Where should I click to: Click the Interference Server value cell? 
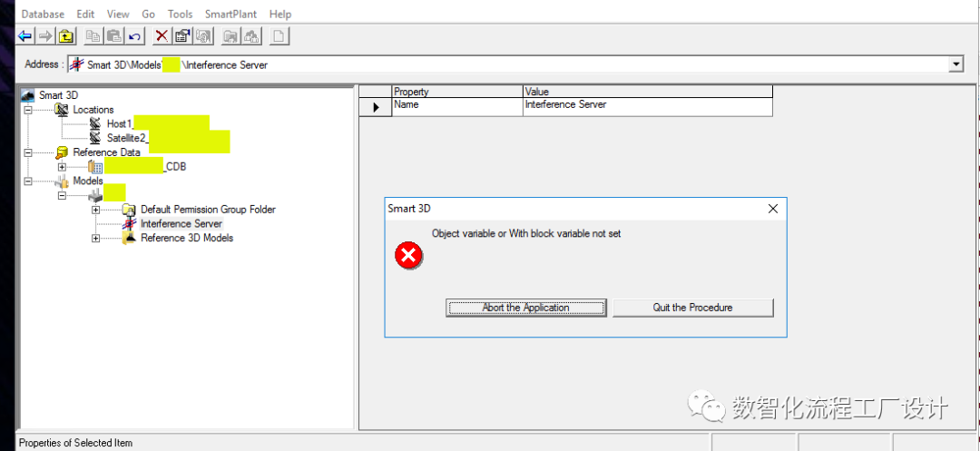click(x=648, y=107)
